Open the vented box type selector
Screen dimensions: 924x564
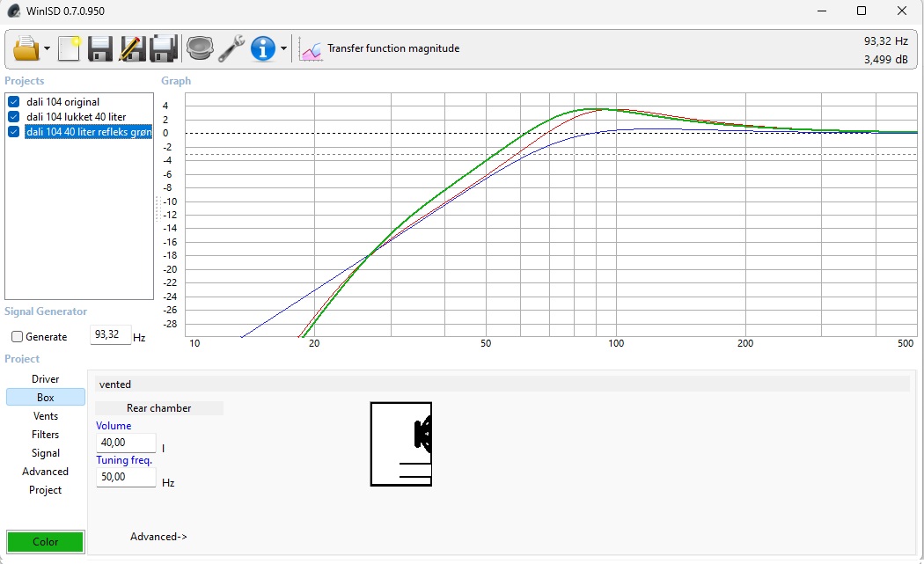(502, 385)
